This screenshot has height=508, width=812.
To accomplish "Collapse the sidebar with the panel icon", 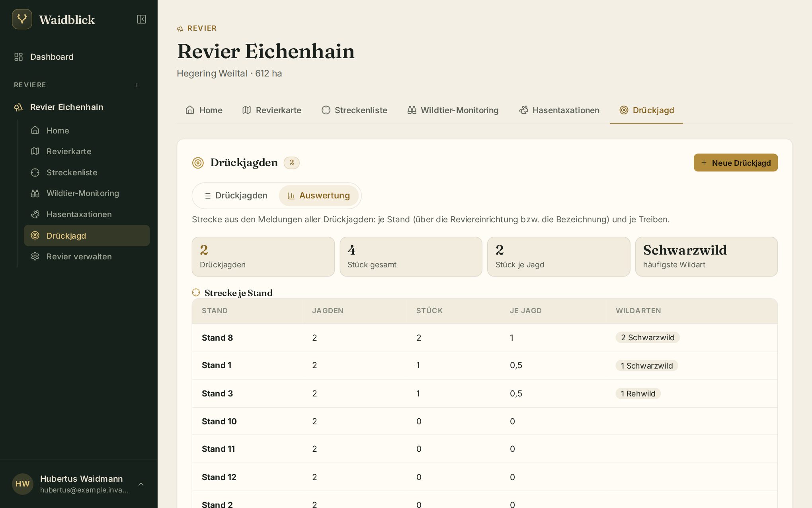I will (x=141, y=19).
